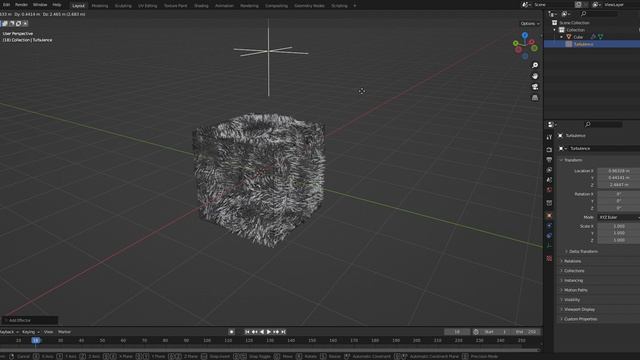The image size is (640, 360).
Task: Click the View Layer browse icon
Action: (596, 5)
